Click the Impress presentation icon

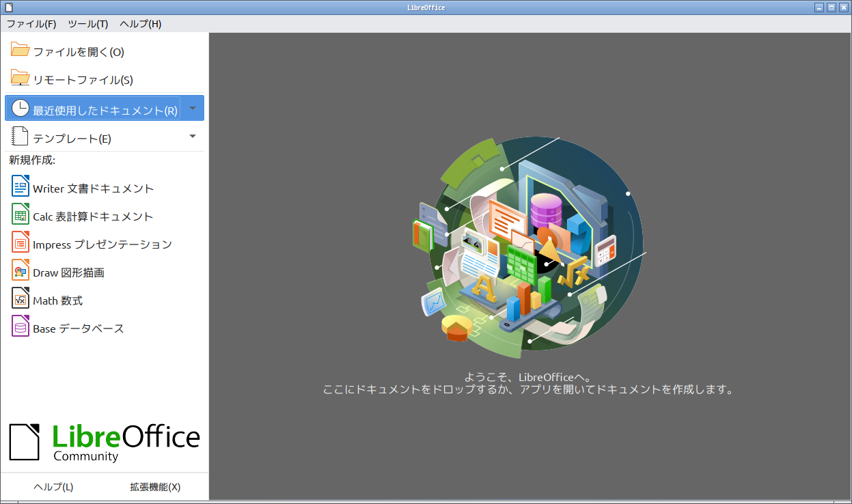click(x=20, y=242)
